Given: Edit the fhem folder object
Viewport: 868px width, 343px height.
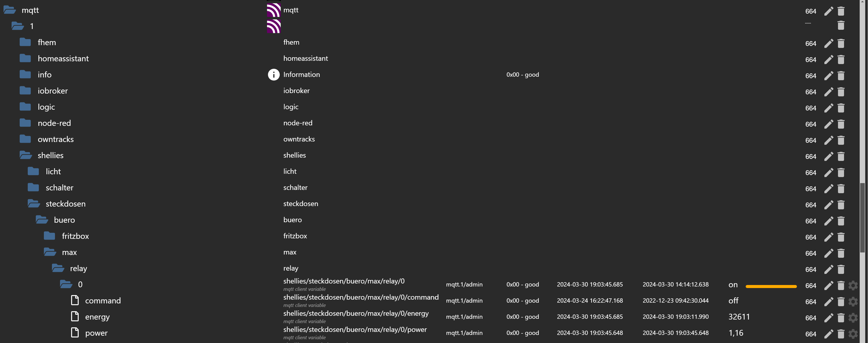Looking at the screenshot, I should tap(829, 43).
